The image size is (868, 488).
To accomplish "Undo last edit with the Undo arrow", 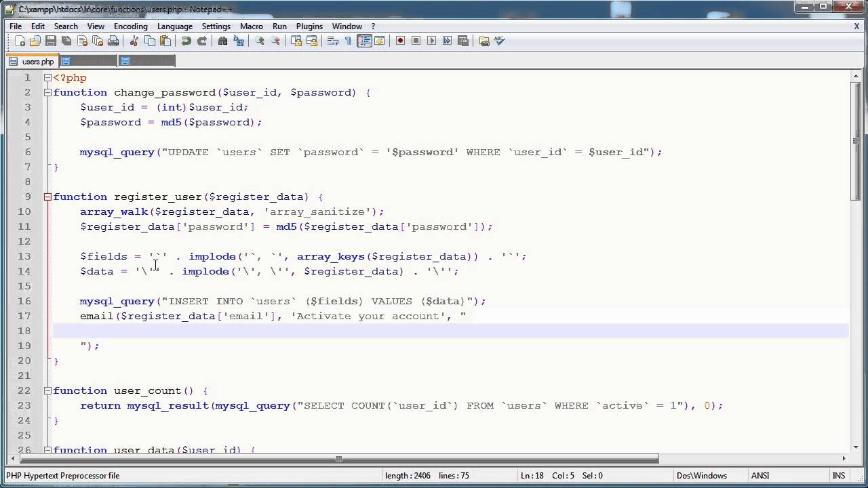I will click(186, 41).
